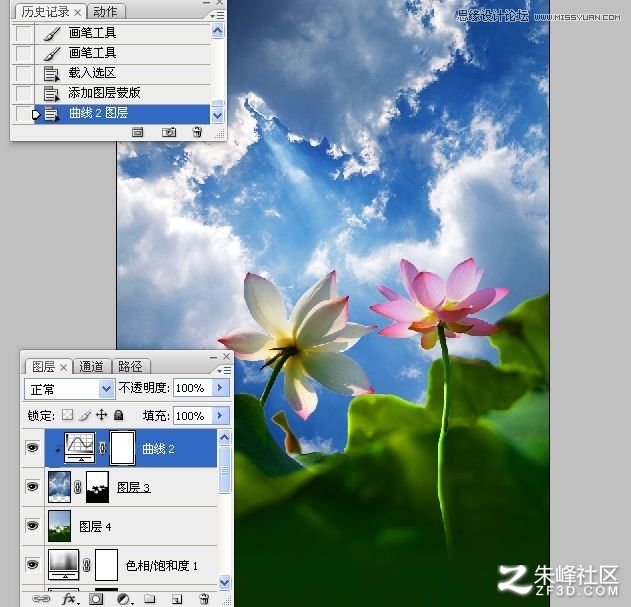Click History panel scroll up arrow

218,31
